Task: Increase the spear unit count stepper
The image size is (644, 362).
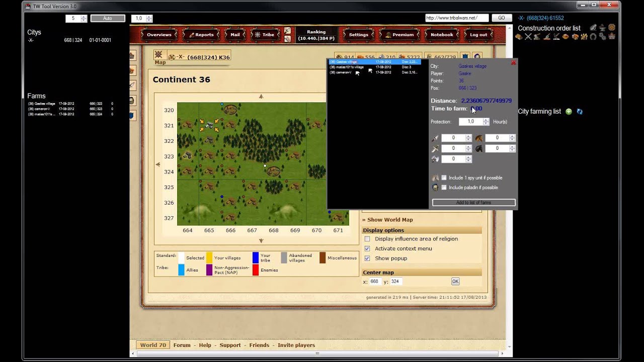Action: tap(468, 136)
